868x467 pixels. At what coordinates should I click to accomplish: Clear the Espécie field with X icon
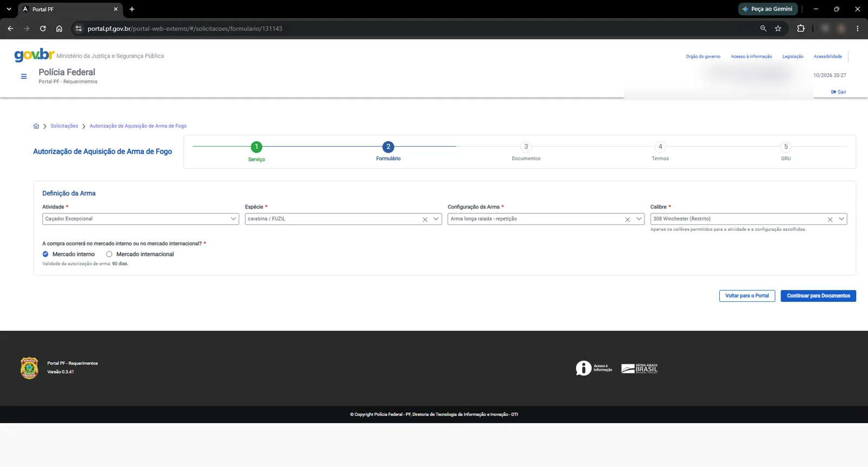tap(425, 219)
